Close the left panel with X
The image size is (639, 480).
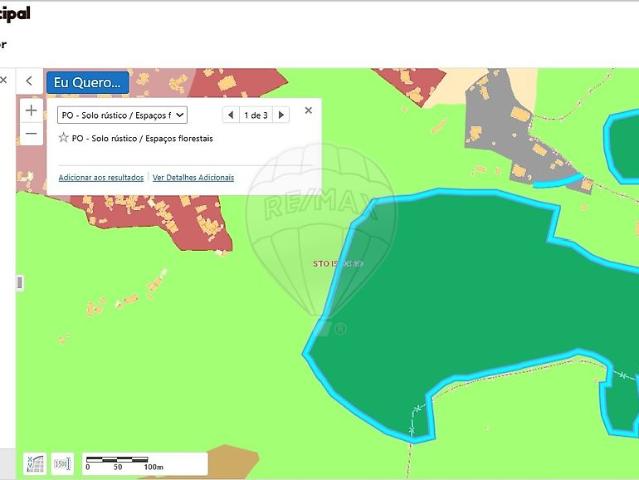(x=3, y=80)
